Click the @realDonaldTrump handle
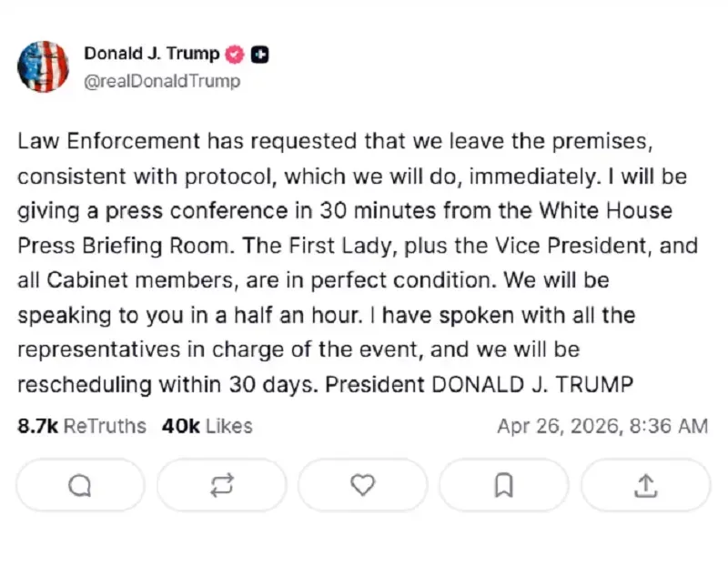The width and height of the screenshot is (728, 566). click(x=163, y=81)
